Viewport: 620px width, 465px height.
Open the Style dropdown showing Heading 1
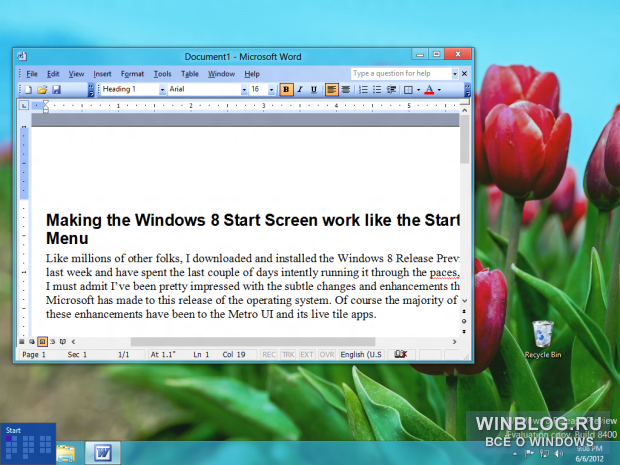(x=162, y=90)
